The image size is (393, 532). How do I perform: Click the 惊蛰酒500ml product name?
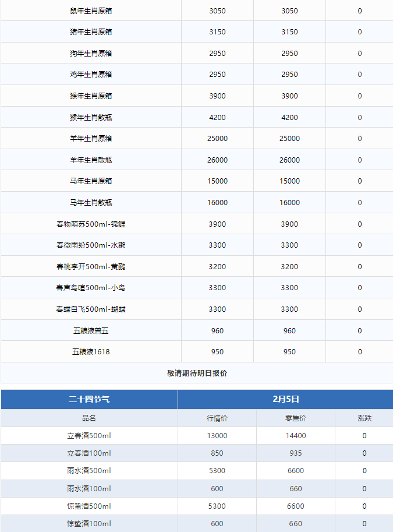pos(89,506)
